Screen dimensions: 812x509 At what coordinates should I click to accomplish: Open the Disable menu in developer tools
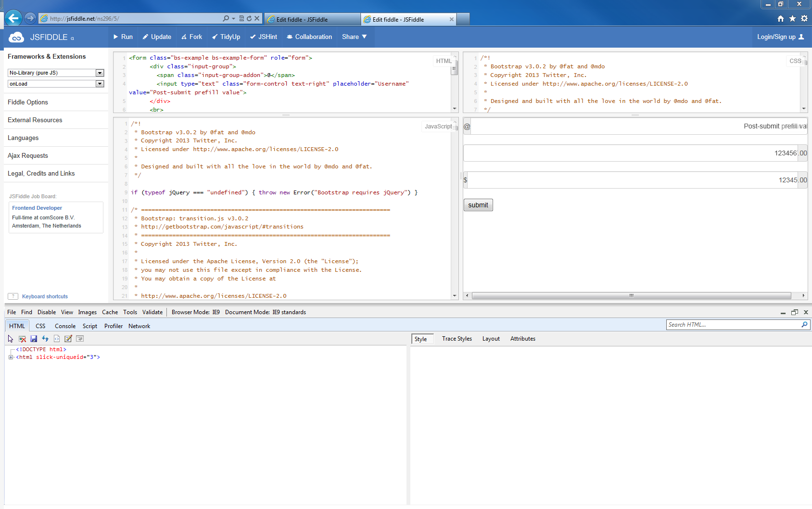pos(47,312)
